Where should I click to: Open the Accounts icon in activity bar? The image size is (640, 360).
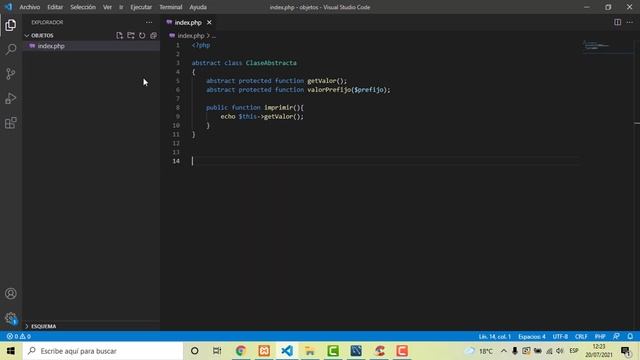11,293
